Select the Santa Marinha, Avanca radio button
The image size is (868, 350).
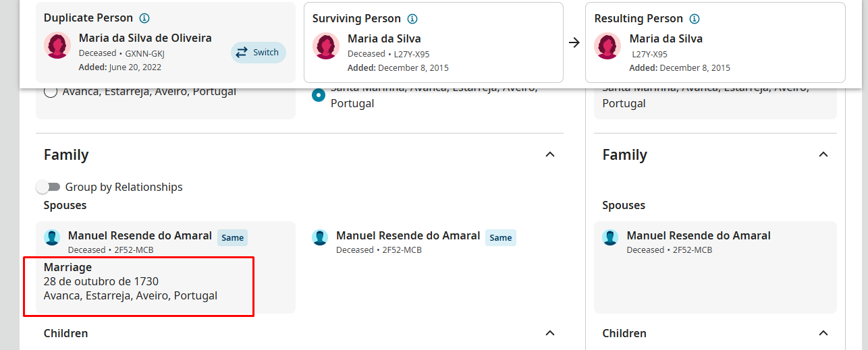(319, 95)
